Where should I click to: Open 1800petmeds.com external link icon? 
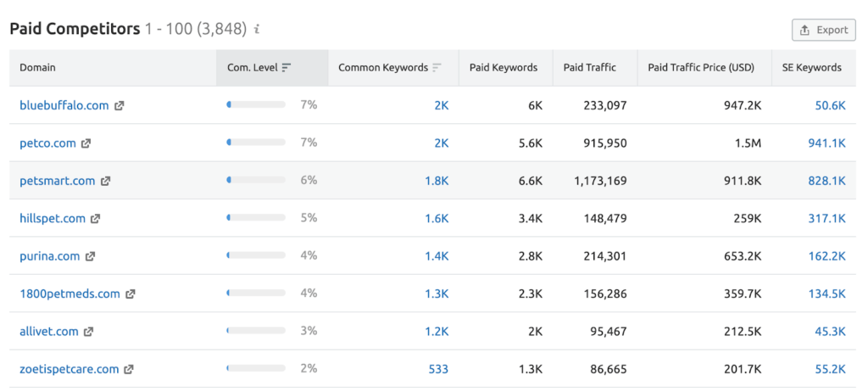click(131, 294)
